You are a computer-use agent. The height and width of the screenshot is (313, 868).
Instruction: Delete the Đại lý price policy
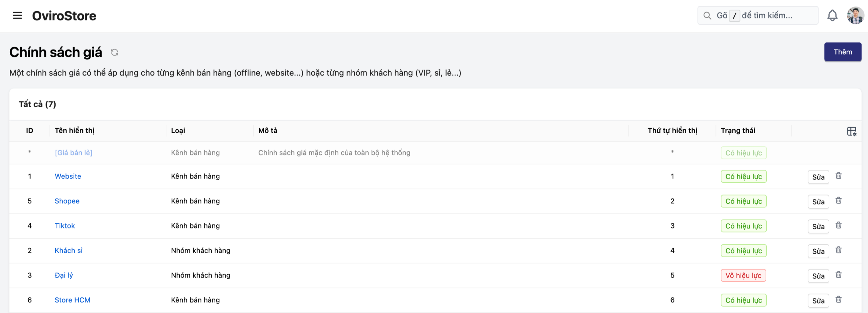pyautogui.click(x=839, y=275)
